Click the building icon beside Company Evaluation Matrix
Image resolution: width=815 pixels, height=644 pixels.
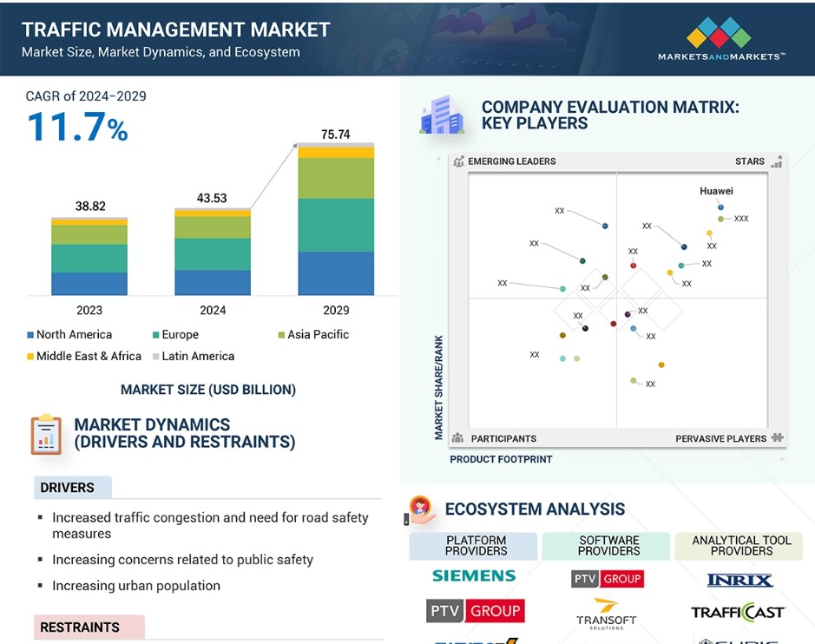coord(441,115)
